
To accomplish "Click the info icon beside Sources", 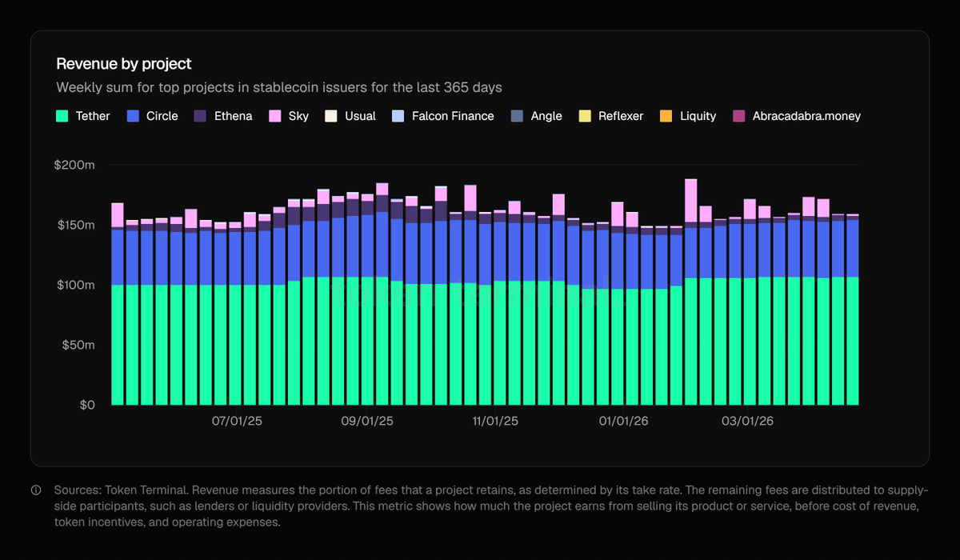I will click(36, 490).
